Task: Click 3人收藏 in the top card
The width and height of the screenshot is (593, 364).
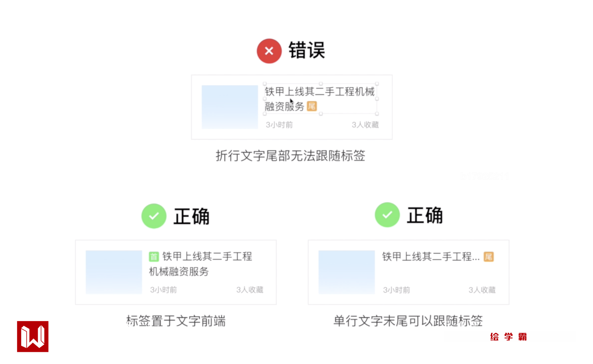Action: tap(365, 125)
